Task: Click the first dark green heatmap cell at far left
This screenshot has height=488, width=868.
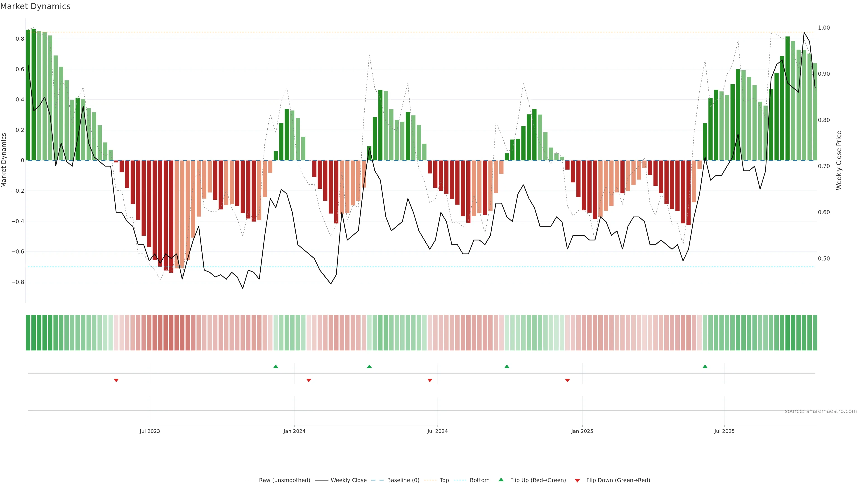Action: click(28, 333)
